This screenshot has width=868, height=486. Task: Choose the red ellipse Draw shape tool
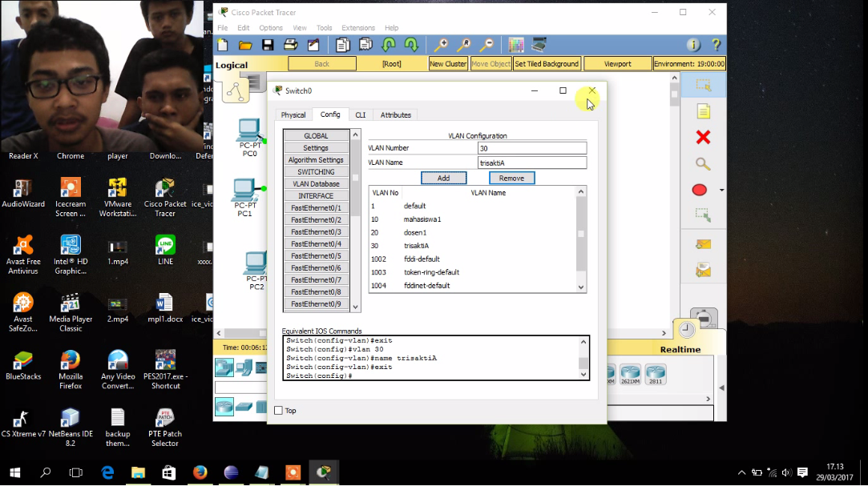click(700, 191)
